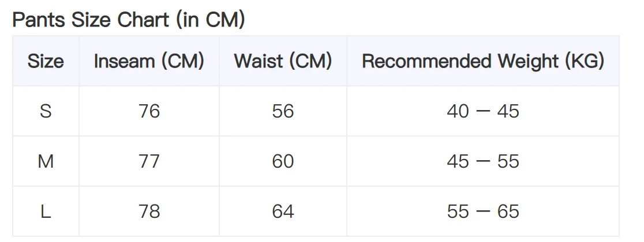Click the inseam value 78

(x=149, y=211)
